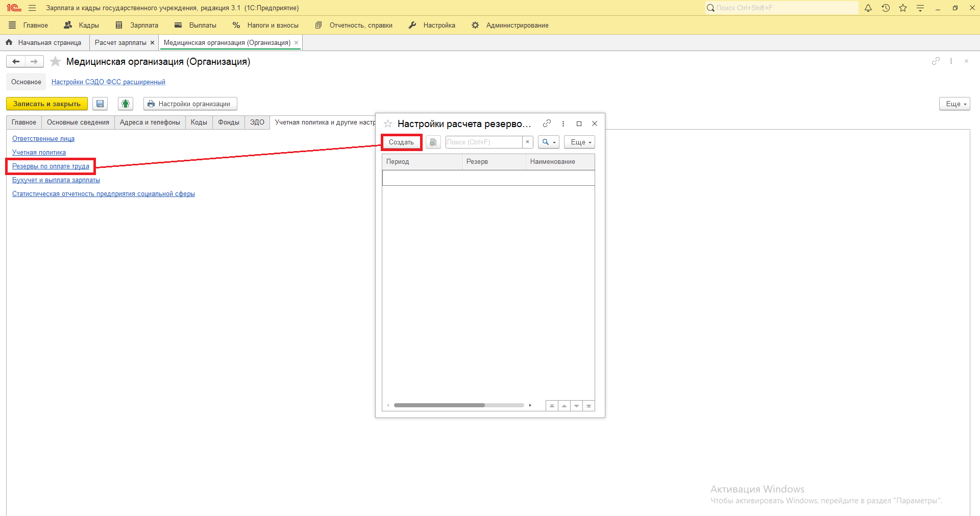Viewport: 980px width, 516px height.
Task: Click the home icon of Начальная страница
Action: 9,42
